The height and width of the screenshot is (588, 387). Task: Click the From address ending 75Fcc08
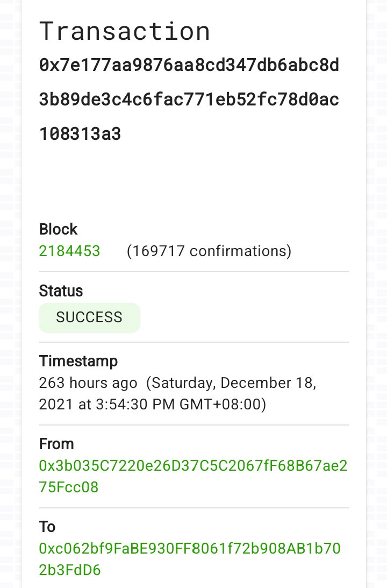(69, 487)
